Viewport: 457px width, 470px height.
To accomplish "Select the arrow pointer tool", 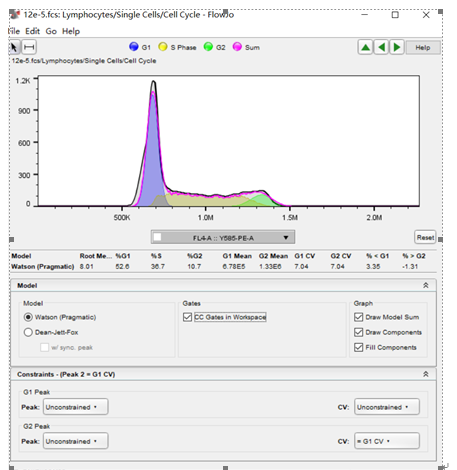I will click(14, 47).
